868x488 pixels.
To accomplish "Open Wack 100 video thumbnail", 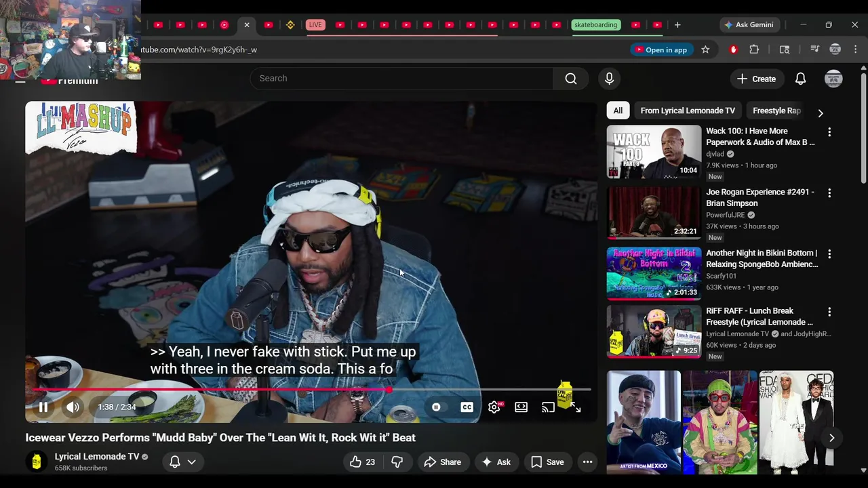I will [x=654, y=152].
